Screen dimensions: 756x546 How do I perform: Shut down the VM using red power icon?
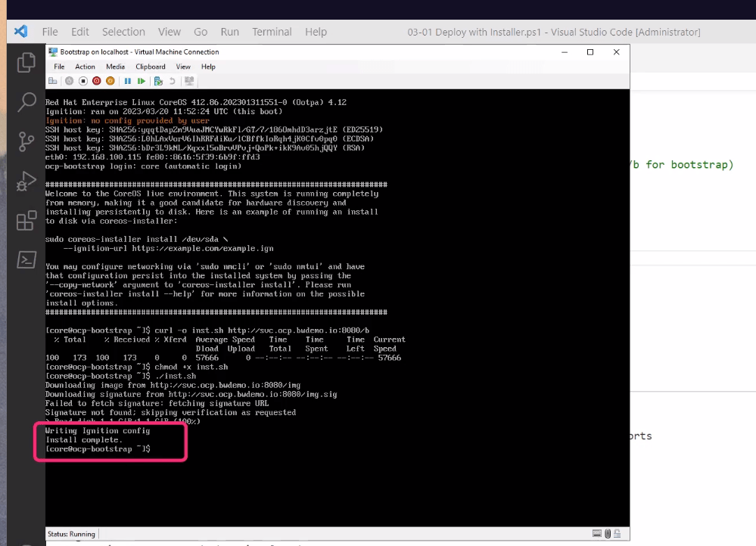click(x=96, y=81)
